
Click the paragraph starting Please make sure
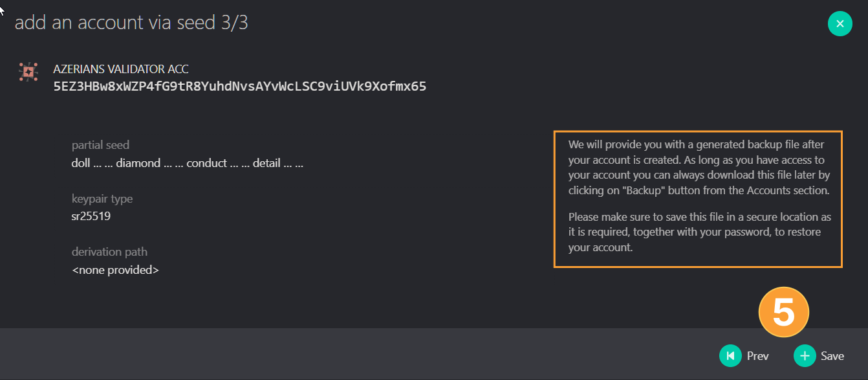click(700, 232)
